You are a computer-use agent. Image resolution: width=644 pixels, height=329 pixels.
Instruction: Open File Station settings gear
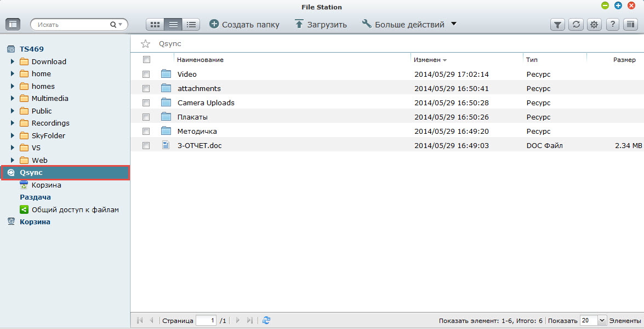click(594, 25)
